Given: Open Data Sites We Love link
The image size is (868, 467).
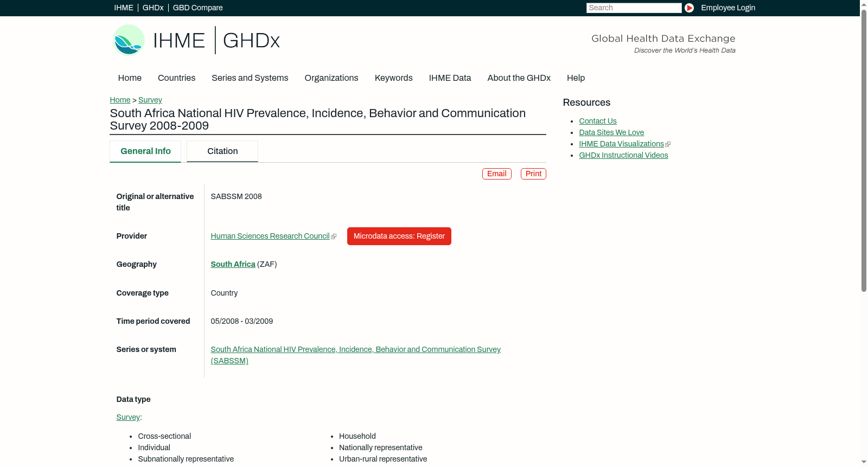Looking at the screenshot, I should click(611, 132).
